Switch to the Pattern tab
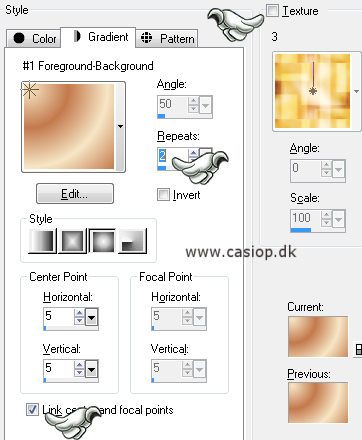This screenshot has width=362, height=440. click(167, 39)
